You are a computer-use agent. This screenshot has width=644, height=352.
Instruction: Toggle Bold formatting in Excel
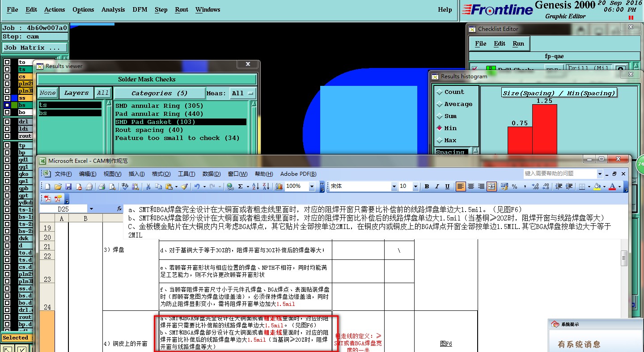(x=427, y=187)
